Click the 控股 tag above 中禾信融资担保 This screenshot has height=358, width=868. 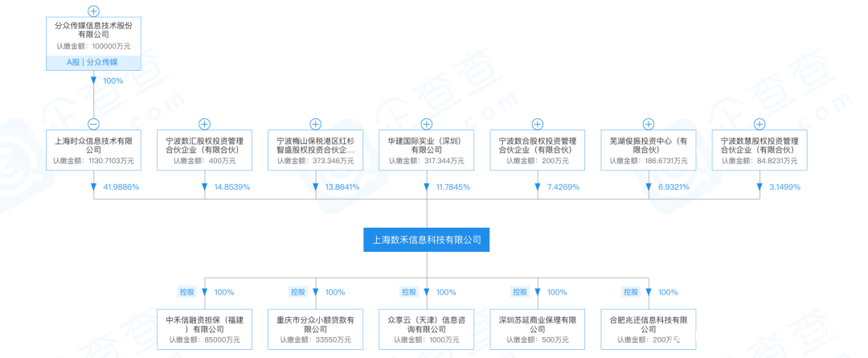187,292
